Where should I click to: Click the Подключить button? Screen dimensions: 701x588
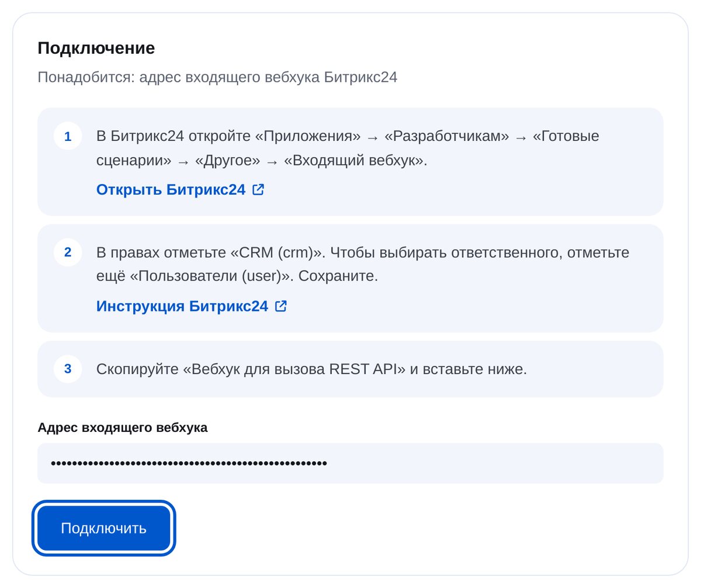click(x=103, y=528)
